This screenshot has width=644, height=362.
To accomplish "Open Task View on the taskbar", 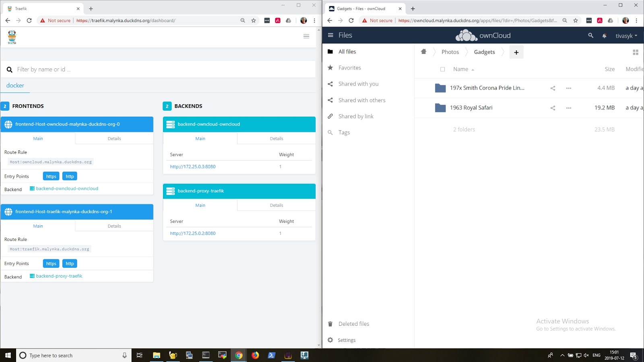I will click(140, 355).
